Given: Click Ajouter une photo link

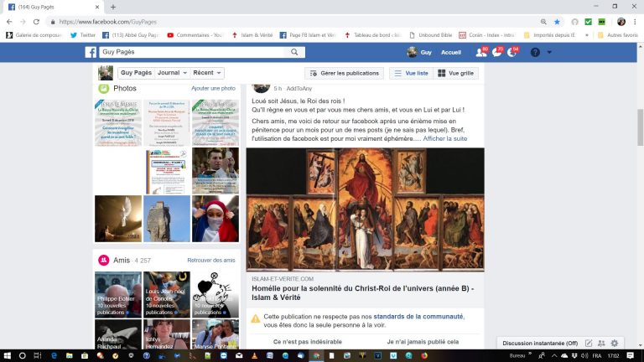Looking at the screenshot, I should 213,88.
